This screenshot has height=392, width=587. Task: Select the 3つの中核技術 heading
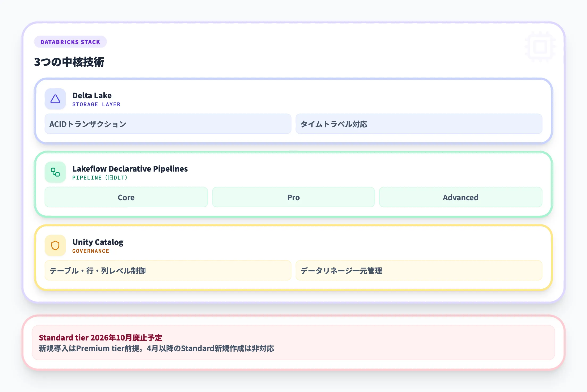(69, 62)
